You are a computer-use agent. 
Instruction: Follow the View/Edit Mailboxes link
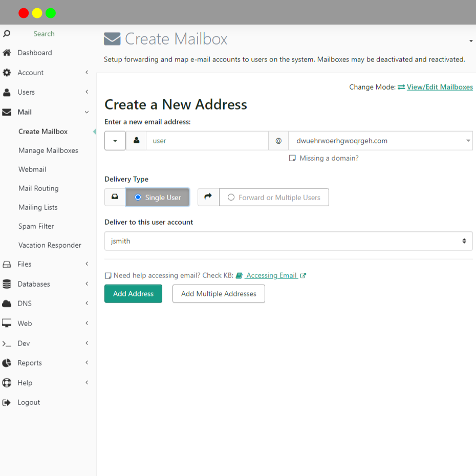440,87
